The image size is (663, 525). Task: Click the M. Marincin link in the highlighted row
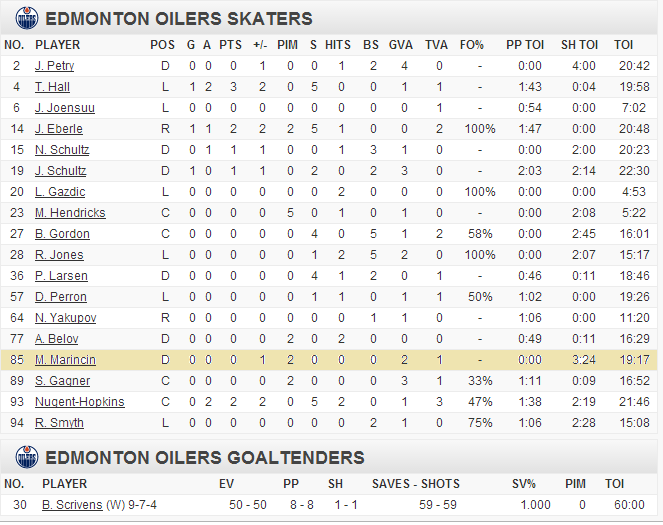pyautogui.click(x=66, y=360)
